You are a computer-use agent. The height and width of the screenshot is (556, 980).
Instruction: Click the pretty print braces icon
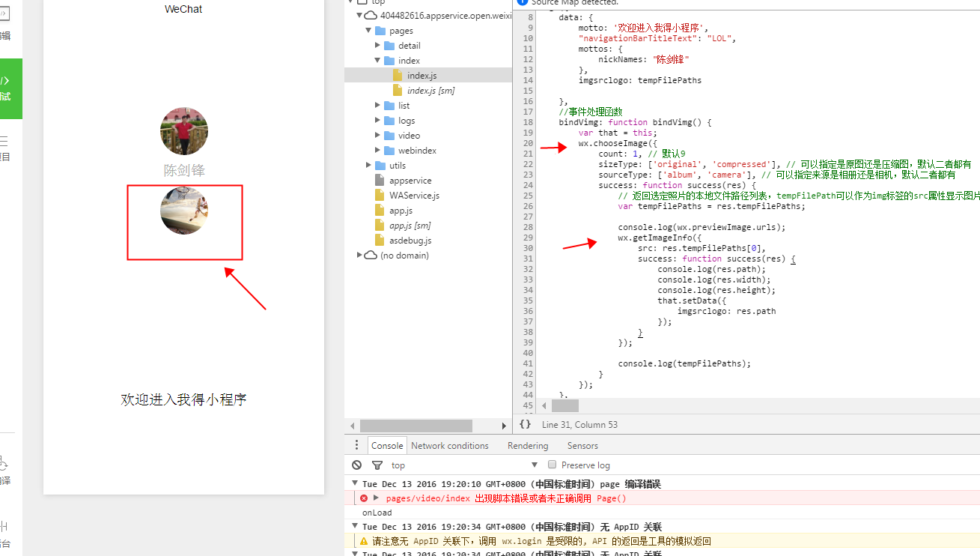point(526,424)
